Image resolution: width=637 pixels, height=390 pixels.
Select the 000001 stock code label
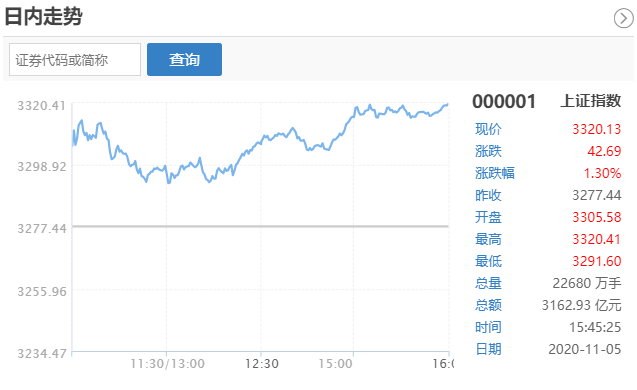pyautogui.click(x=504, y=102)
